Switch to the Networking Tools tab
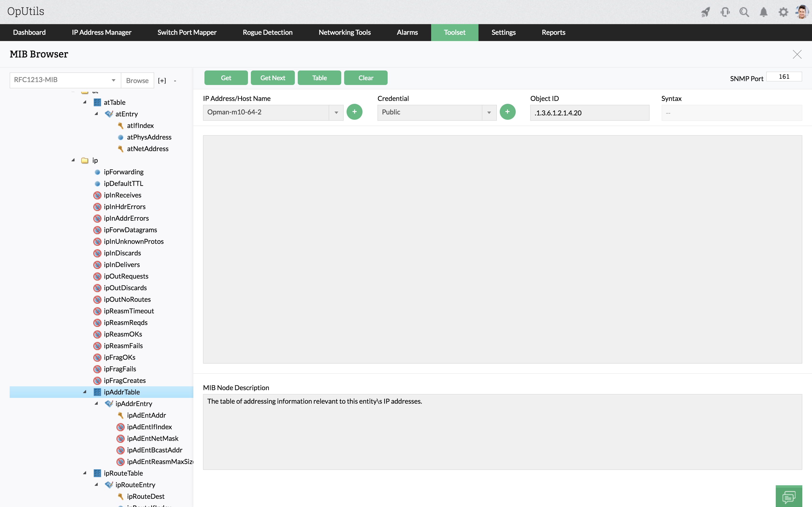Image resolution: width=812 pixels, height=507 pixels. pyautogui.click(x=344, y=33)
